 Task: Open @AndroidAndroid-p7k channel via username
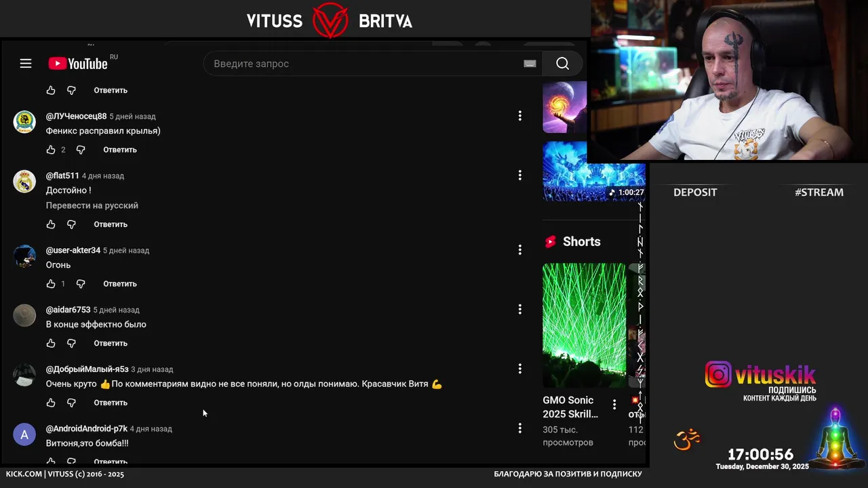(86, 429)
